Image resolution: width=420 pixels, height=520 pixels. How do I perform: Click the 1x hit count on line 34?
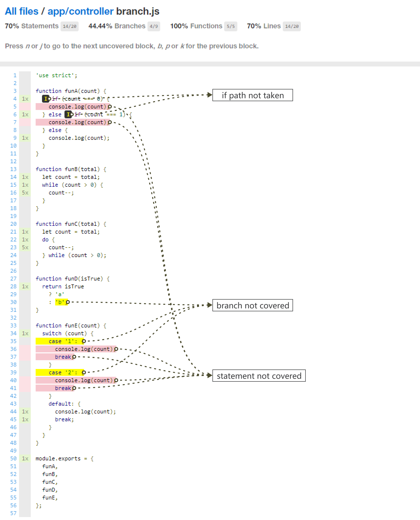click(x=25, y=333)
